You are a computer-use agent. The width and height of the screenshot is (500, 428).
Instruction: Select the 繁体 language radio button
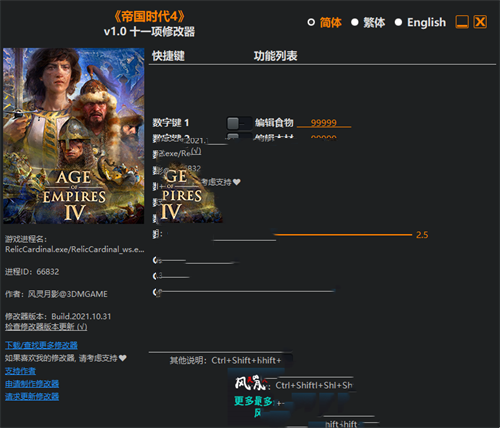tap(355, 22)
